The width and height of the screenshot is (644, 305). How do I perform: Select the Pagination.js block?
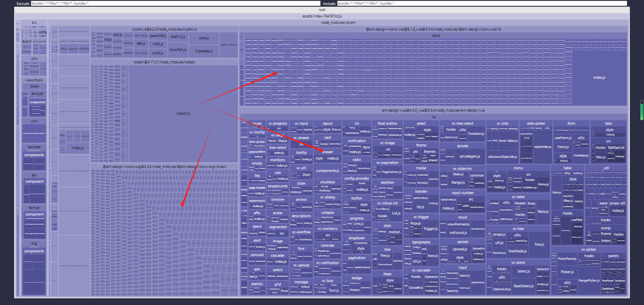[391, 172]
